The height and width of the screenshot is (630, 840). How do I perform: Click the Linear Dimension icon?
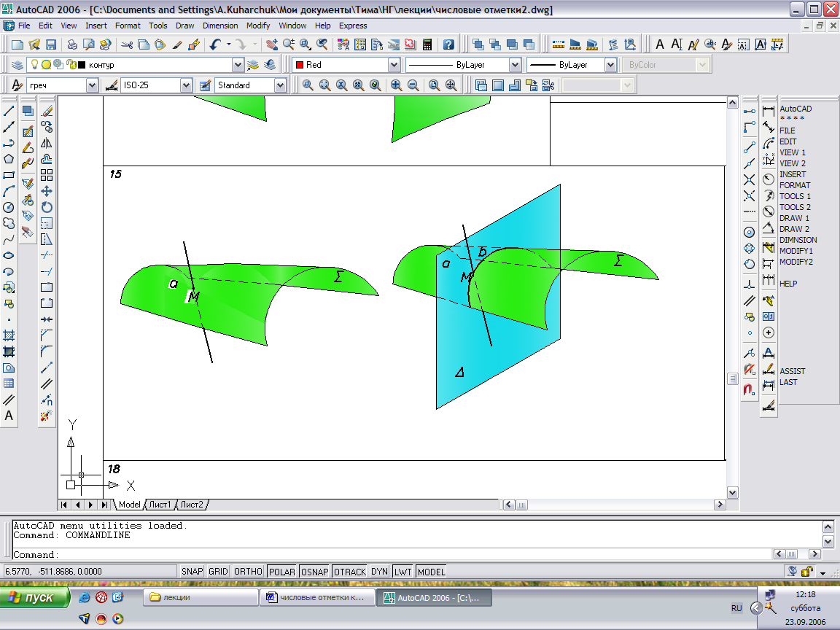769,112
